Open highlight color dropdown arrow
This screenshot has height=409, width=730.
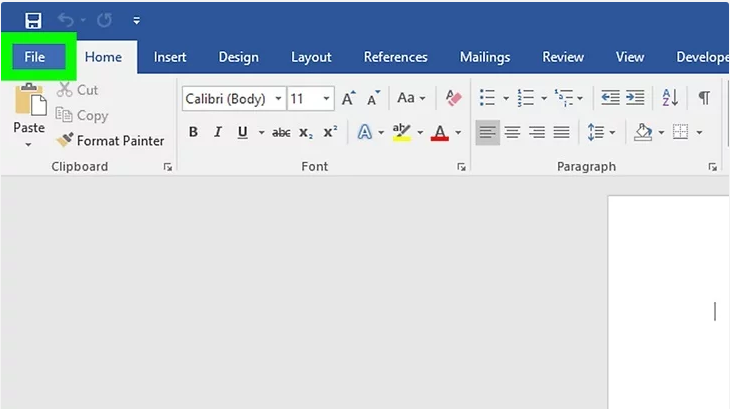pos(420,133)
